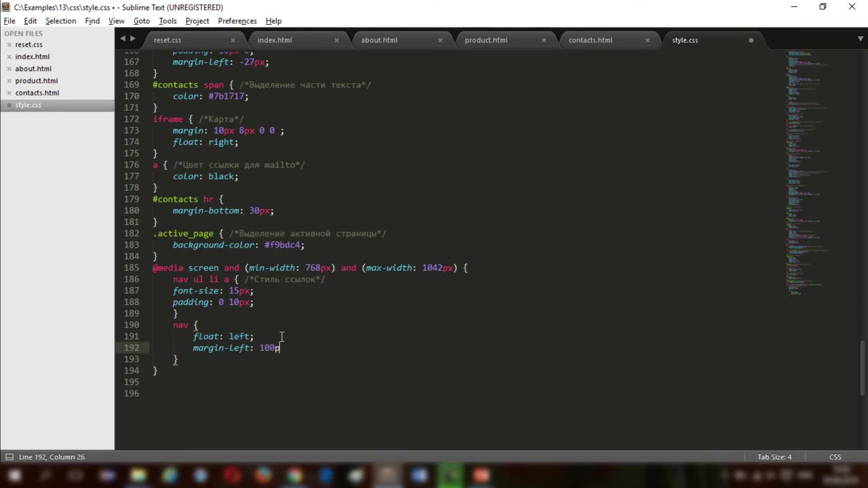This screenshot has height=488, width=868.
Task: Open the Goto menu
Action: 142,21
